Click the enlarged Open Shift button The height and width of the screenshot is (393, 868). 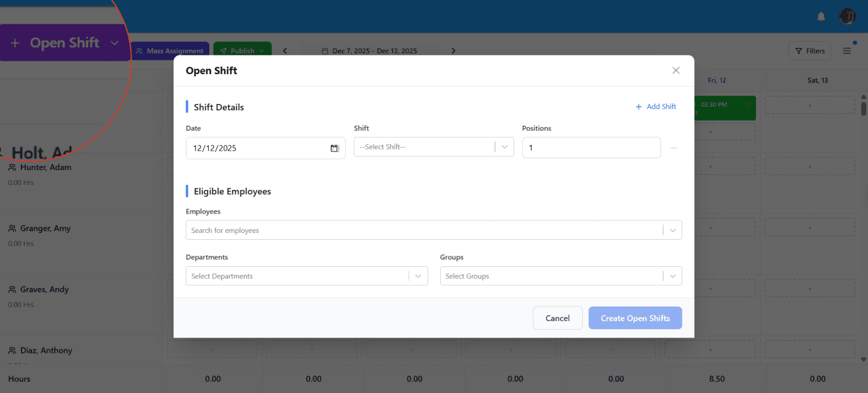coord(66,43)
